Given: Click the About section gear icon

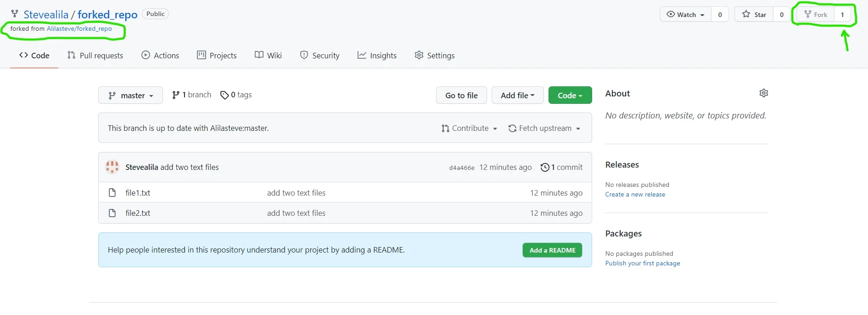Looking at the screenshot, I should (x=764, y=93).
